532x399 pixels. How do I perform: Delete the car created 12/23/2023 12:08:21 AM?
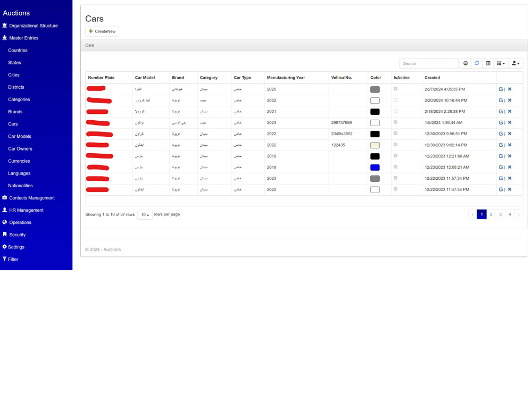pos(510,167)
